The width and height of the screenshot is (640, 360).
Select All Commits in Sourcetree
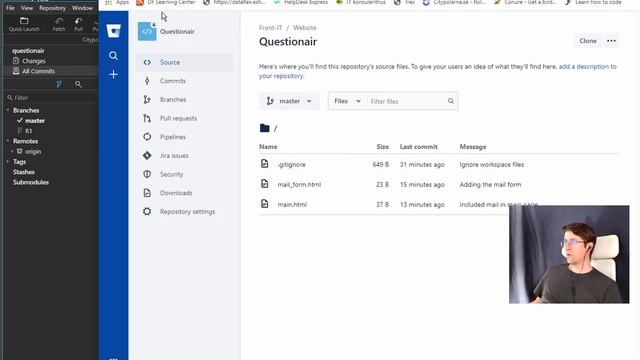(38, 71)
